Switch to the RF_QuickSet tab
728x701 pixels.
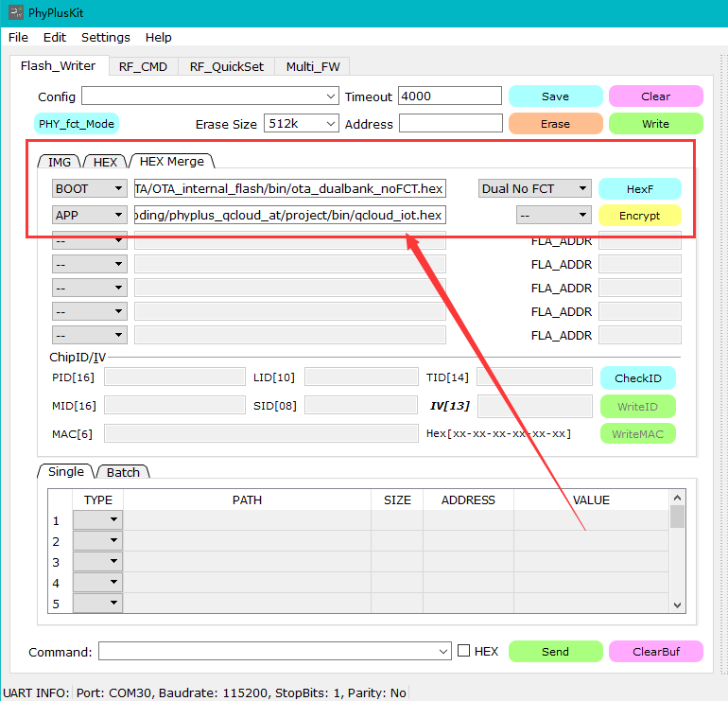(x=227, y=67)
